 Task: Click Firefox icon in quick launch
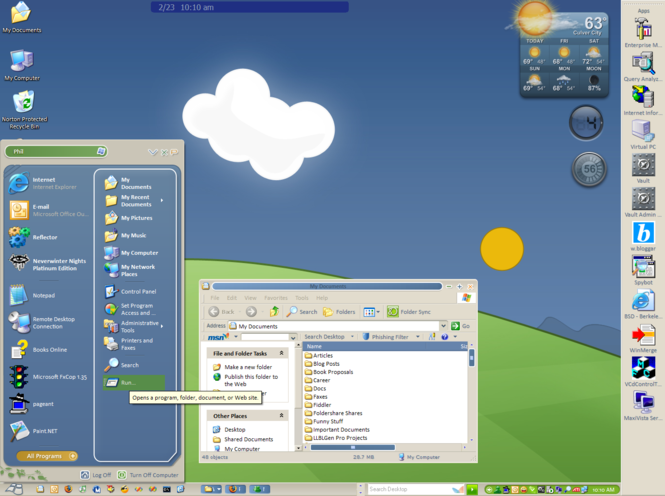coord(68,489)
